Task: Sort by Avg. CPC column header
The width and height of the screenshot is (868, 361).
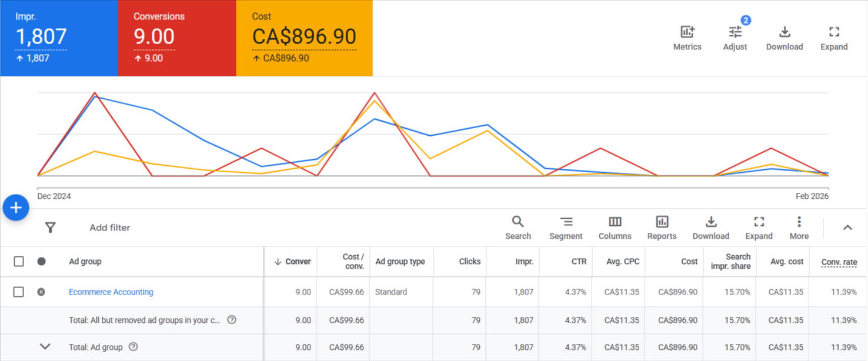Action: pos(623,262)
